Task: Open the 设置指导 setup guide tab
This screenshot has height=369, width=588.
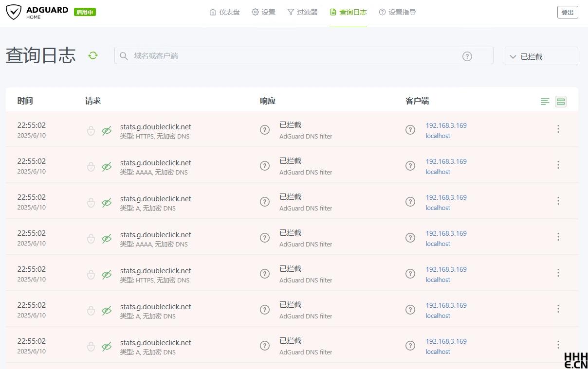Action: coord(397,12)
